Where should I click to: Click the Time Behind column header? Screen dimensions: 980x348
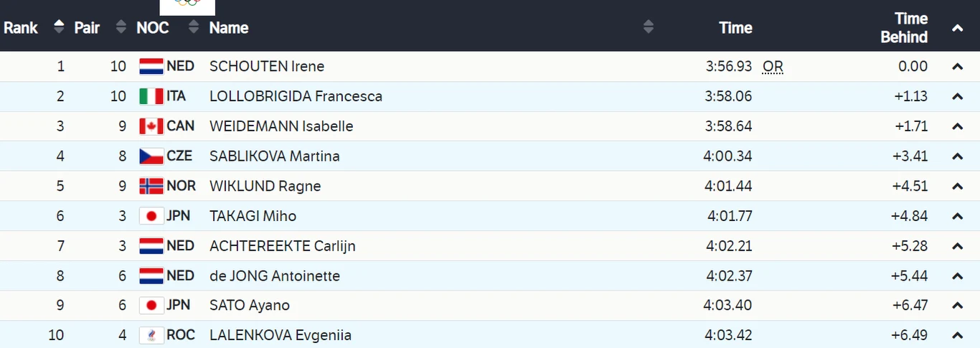pos(904,28)
